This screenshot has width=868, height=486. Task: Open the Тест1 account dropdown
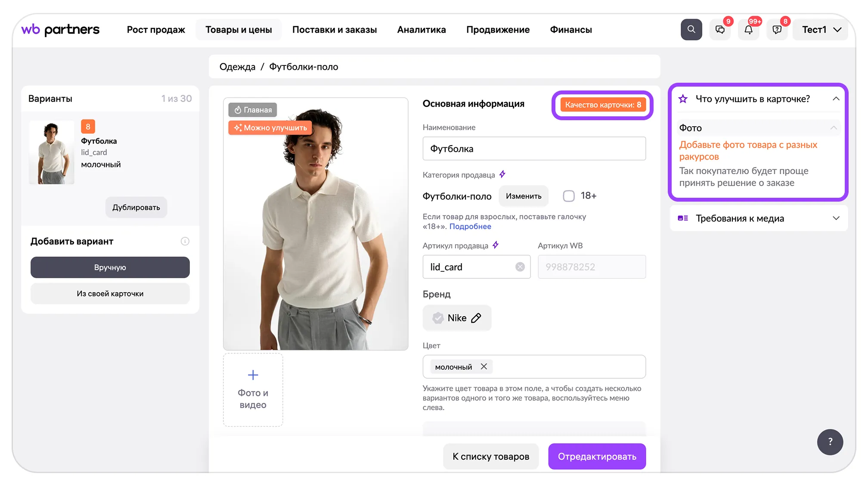point(821,29)
